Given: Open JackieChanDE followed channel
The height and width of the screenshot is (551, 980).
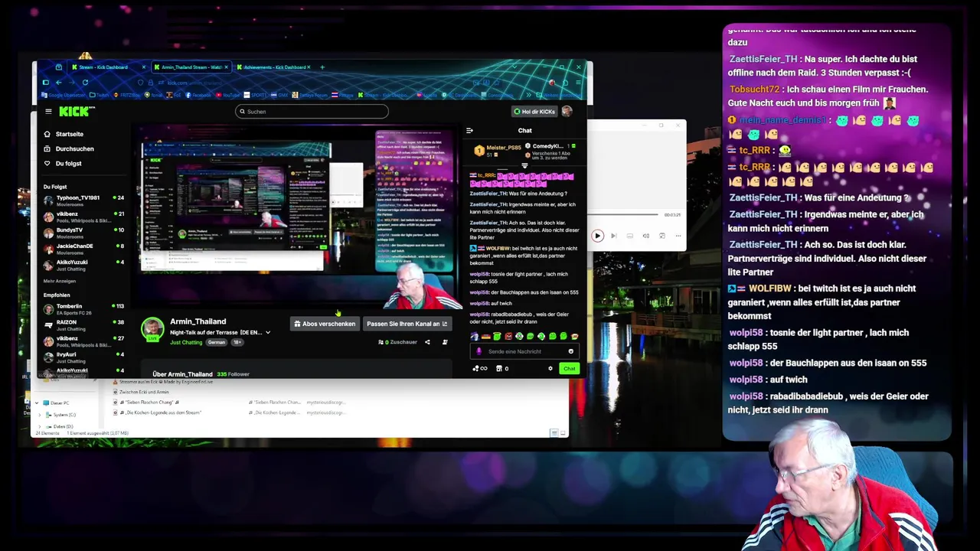Looking at the screenshot, I should [x=83, y=249].
